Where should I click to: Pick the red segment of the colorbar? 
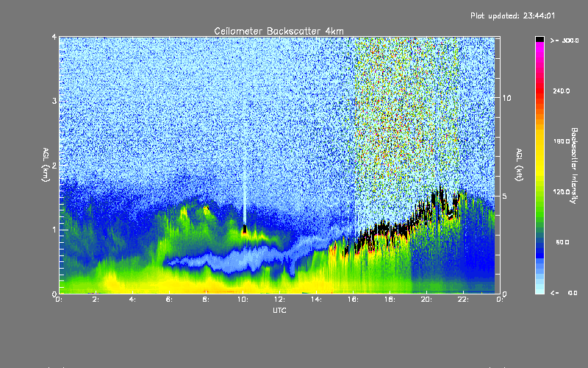tap(539, 90)
